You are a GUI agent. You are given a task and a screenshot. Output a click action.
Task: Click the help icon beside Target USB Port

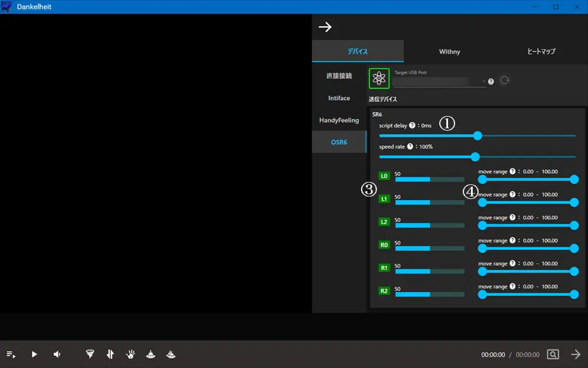tap(491, 81)
